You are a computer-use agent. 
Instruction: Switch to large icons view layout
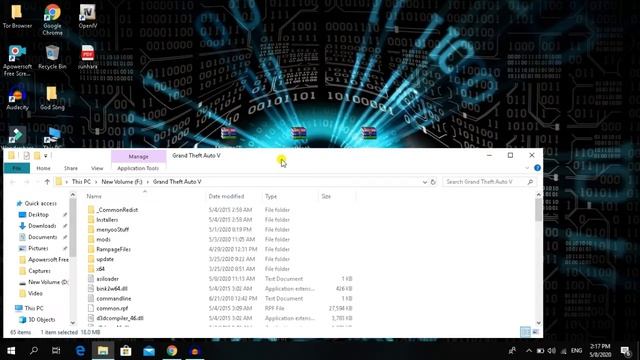click(x=536, y=332)
